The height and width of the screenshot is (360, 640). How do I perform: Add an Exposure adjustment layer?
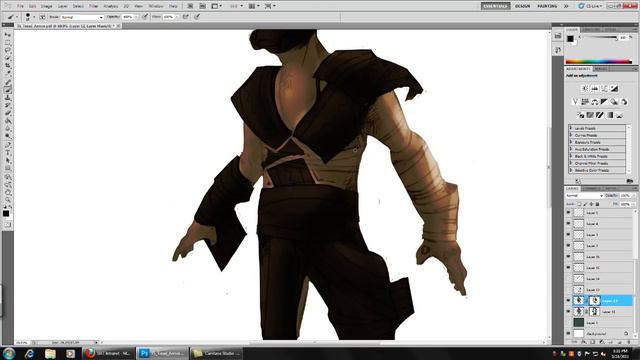[614, 89]
